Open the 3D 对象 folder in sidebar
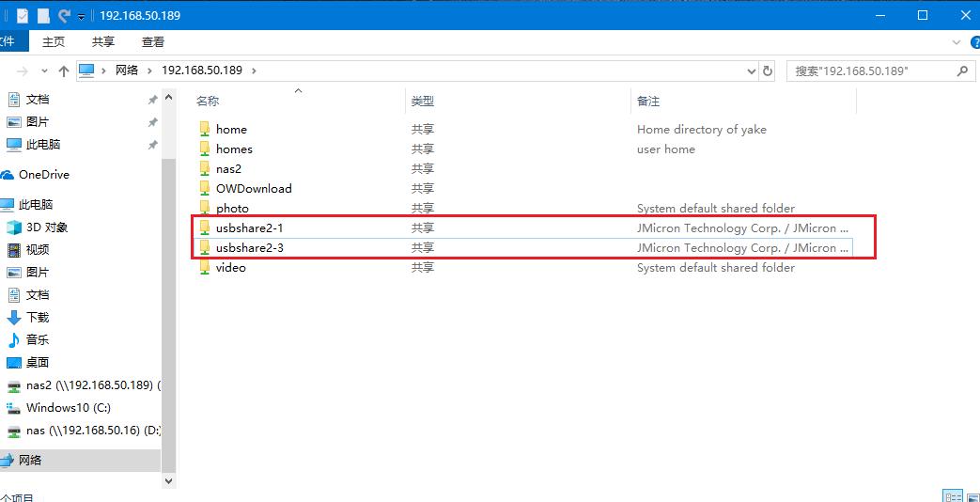The width and height of the screenshot is (980, 502). click(x=46, y=227)
